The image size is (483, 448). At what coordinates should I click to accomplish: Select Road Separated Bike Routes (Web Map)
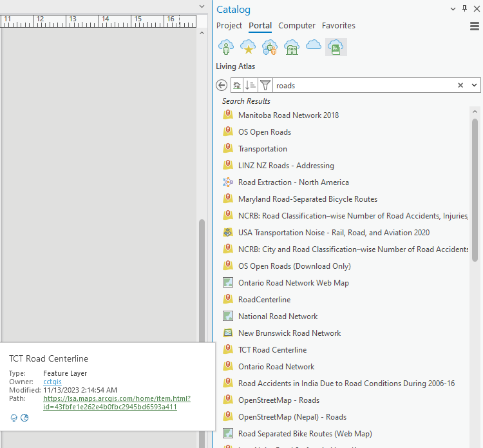(x=305, y=434)
